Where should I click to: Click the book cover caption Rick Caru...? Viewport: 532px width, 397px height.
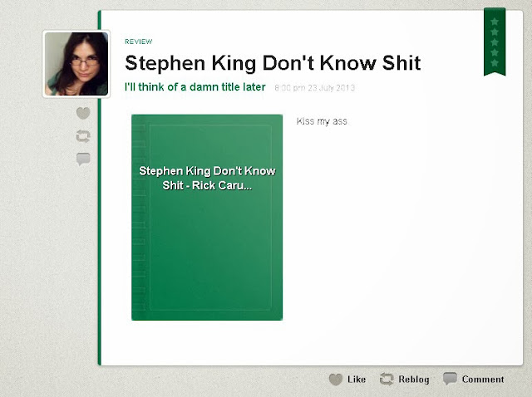click(x=222, y=186)
